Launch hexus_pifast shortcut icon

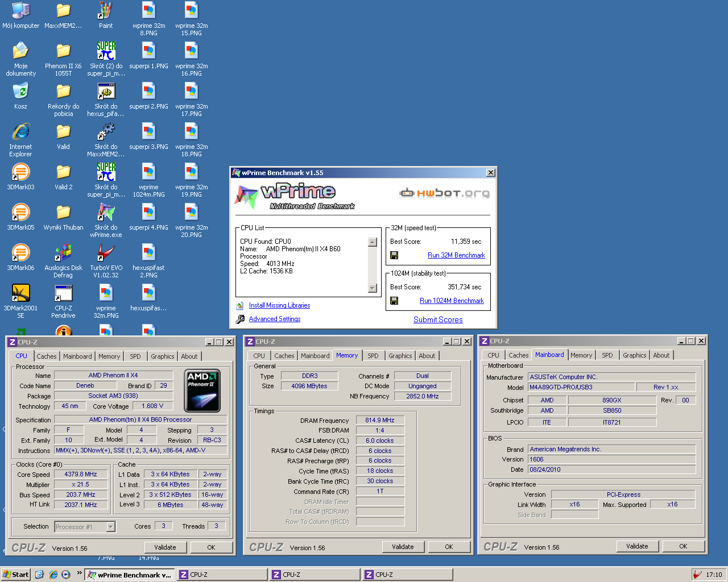[106, 91]
